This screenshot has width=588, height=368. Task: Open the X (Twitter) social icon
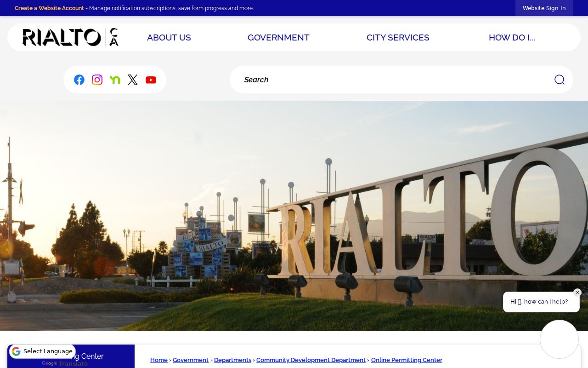pos(133,80)
